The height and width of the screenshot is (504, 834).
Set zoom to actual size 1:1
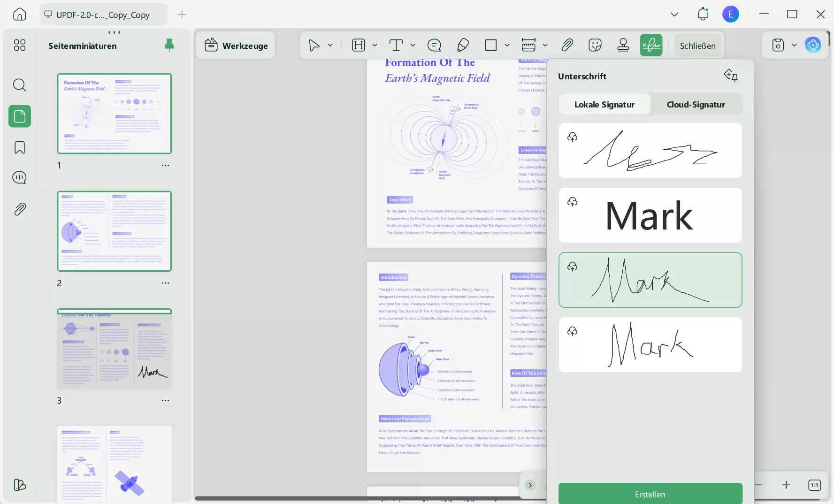814,485
